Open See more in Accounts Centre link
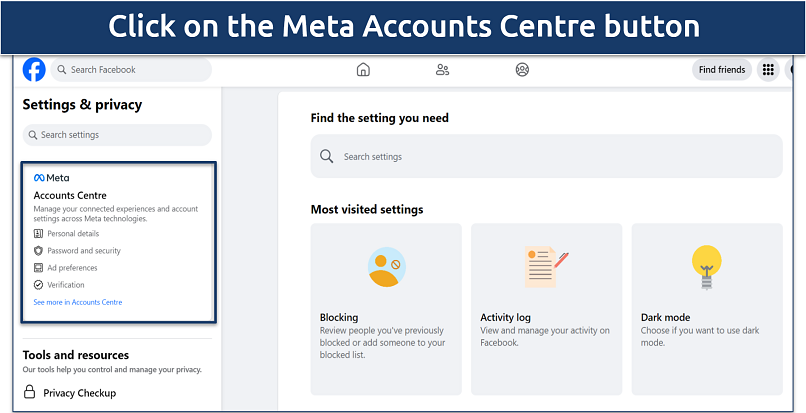 [78, 302]
